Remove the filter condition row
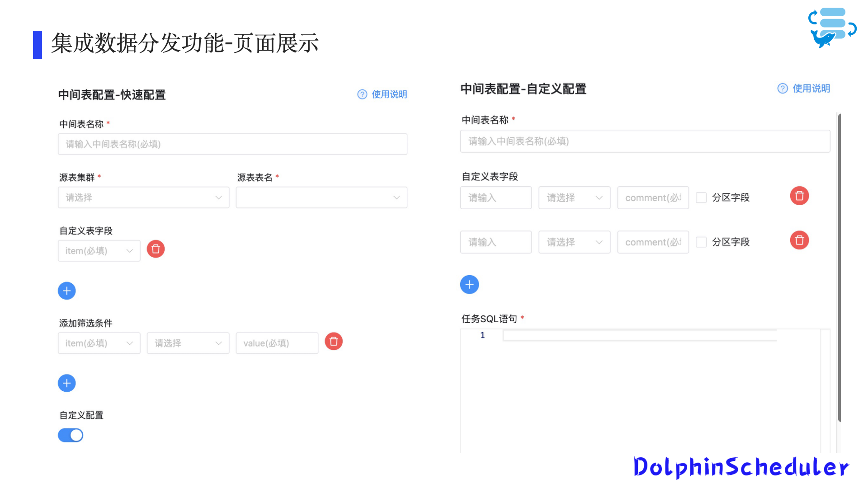This screenshot has width=868, height=488. click(x=334, y=342)
